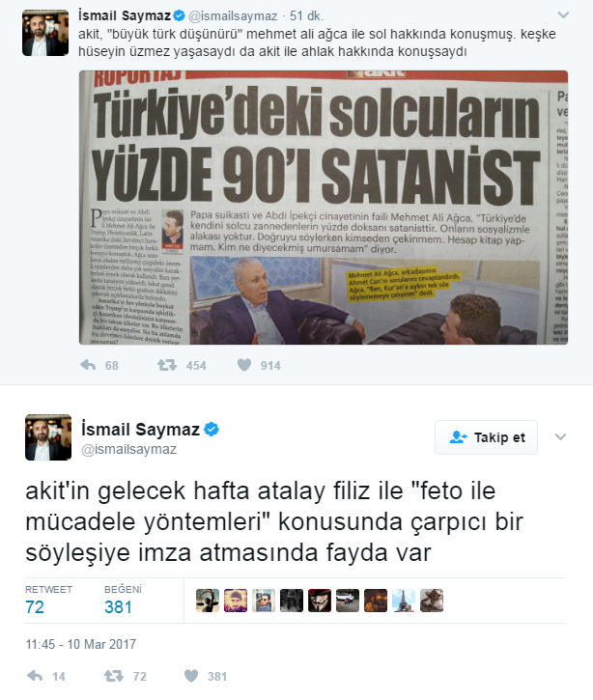Viewport: 593px width, 700px height.
Task: Retweet the lower tweet via bottom retweet icon
Action: [114, 676]
